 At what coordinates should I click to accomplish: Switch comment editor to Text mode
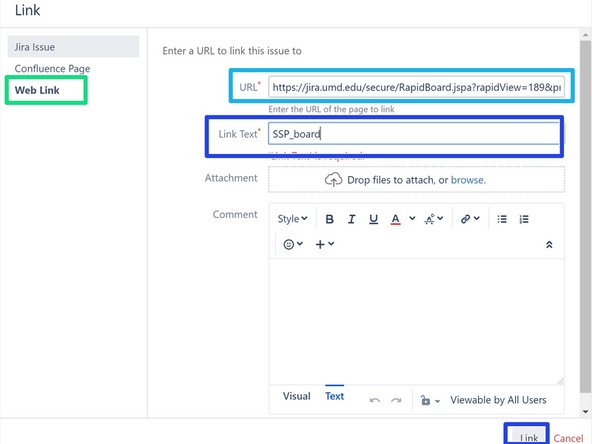coord(335,396)
